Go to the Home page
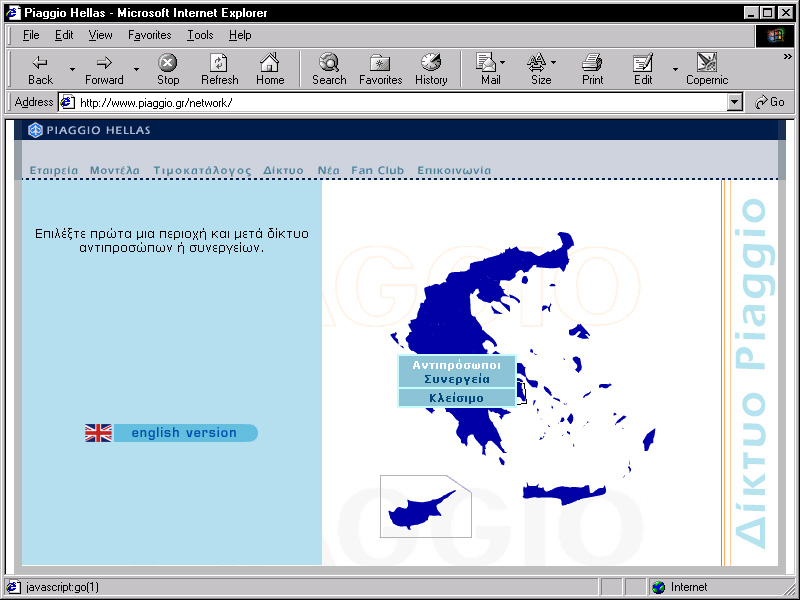The height and width of the screenshot is (600, 800). click(270, 69)
